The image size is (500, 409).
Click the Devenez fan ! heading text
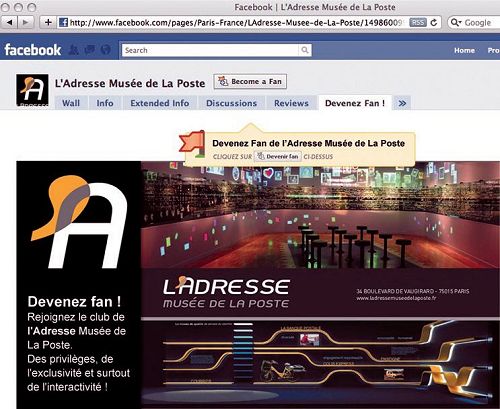point(74,302)
